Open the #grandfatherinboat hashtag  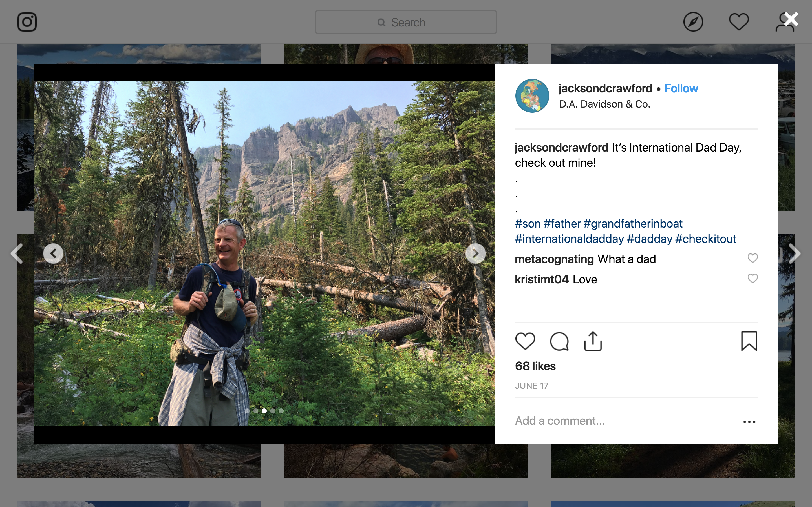coord(633,224)
